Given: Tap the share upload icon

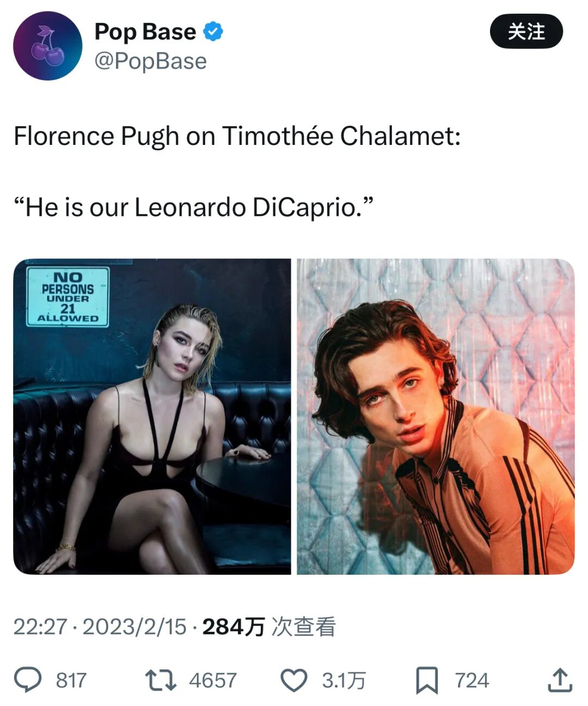Looking at the screenshot, I should pos(560,680).
